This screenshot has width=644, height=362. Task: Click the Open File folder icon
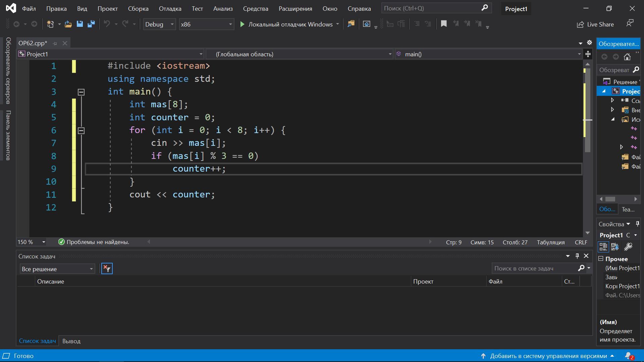click(x=68, y=24)
